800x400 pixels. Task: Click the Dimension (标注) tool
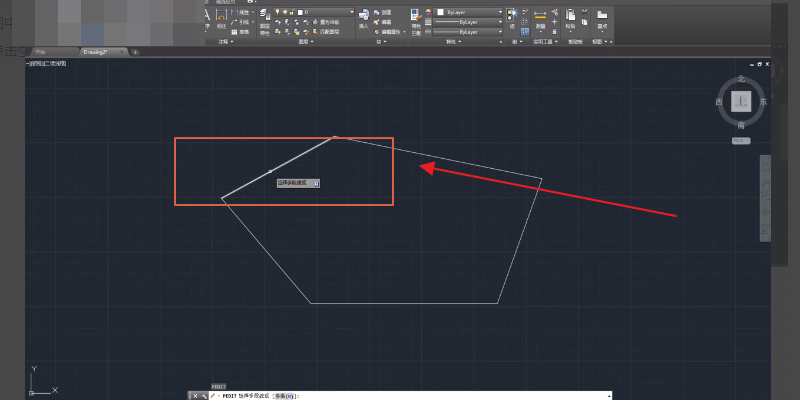click(x=221, y=19)
